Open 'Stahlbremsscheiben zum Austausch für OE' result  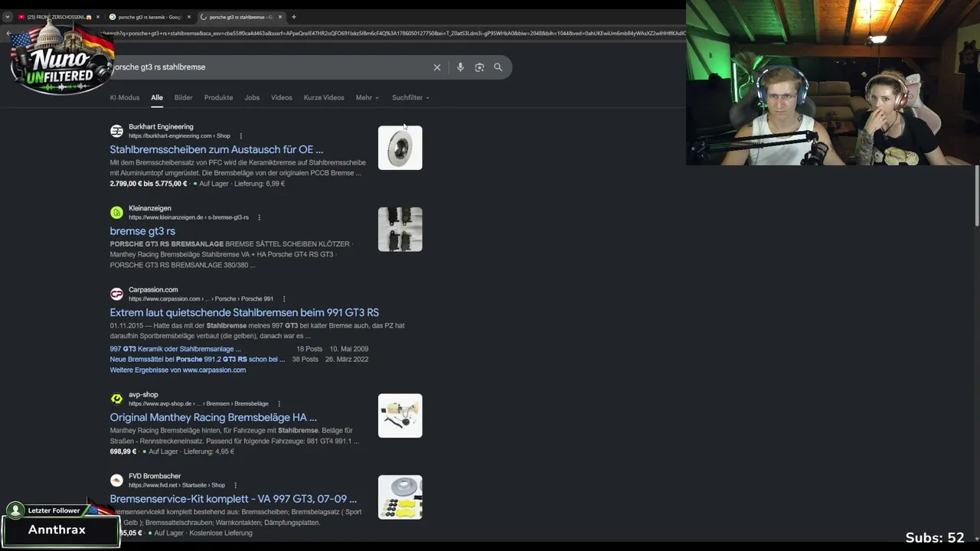(x=217, y=149)
